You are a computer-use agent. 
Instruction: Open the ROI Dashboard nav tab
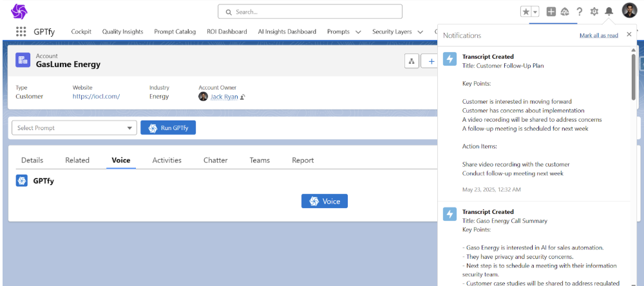tap(227, 32)
